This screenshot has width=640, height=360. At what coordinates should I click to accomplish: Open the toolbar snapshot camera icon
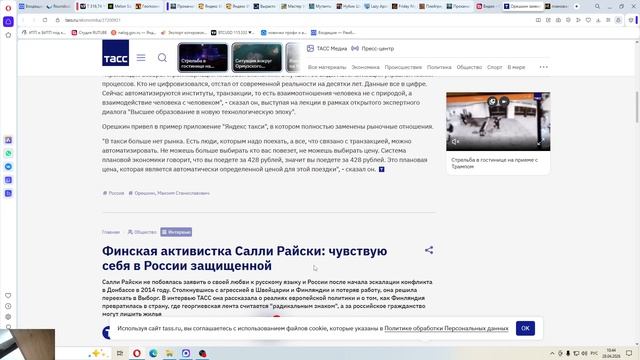[558, 20]
